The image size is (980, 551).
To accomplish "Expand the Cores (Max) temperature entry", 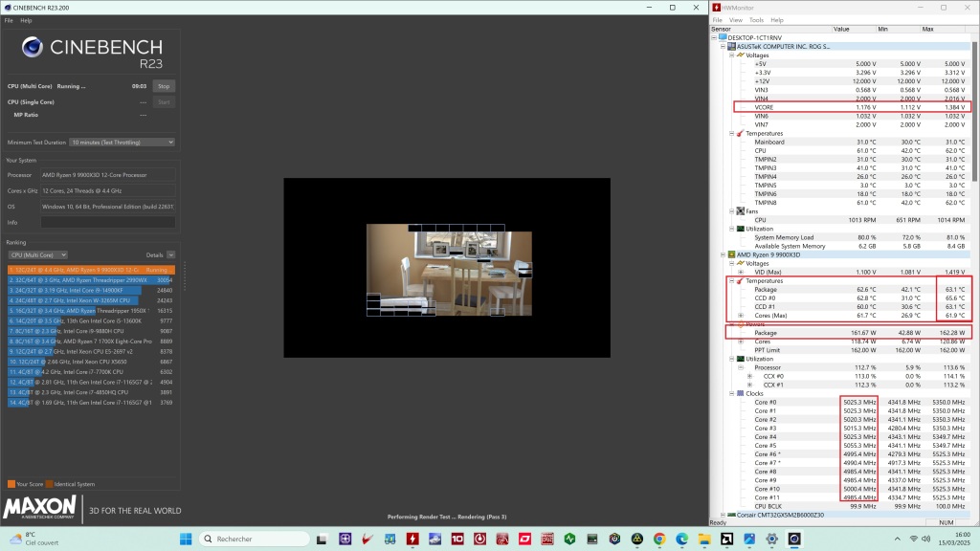I will coord(741,316).
